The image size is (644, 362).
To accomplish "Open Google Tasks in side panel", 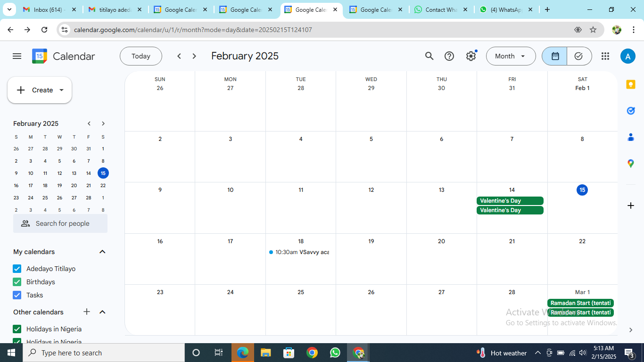I will click(x=631, y=111).
